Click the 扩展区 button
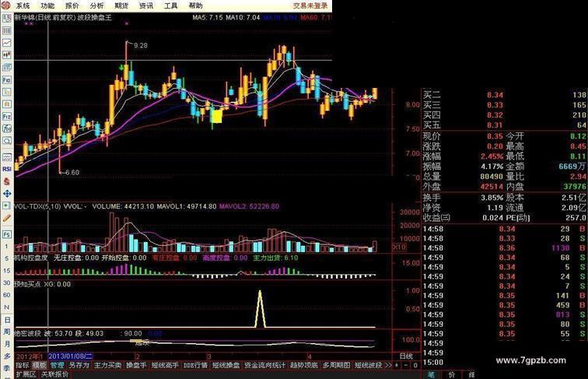 [x=26, y=374]
